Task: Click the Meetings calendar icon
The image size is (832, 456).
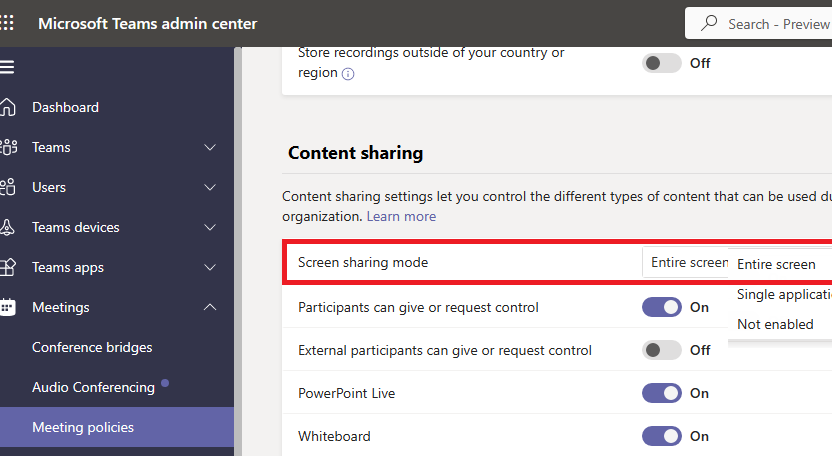Action: (x=8, y=307)
